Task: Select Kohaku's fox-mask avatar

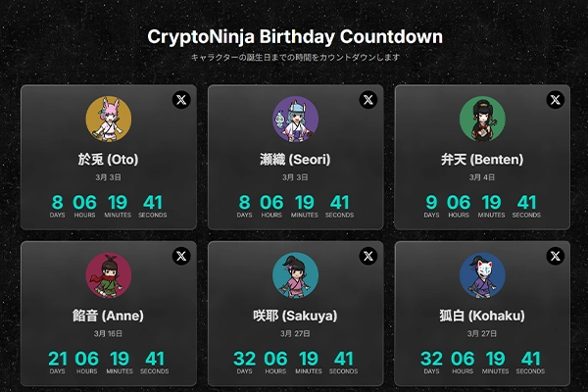Action: tap(482, 274)
